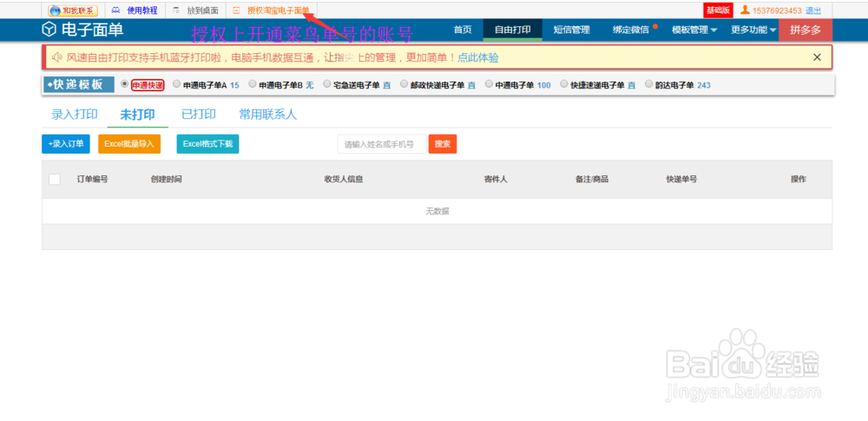Go to 首页 in navigation bar
The width and height of the screenshot is (868, 421).
click(463, 30)
